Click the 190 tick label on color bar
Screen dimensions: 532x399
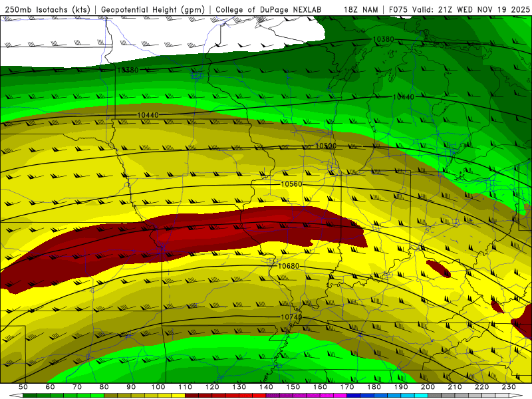(x=401, y=387)
